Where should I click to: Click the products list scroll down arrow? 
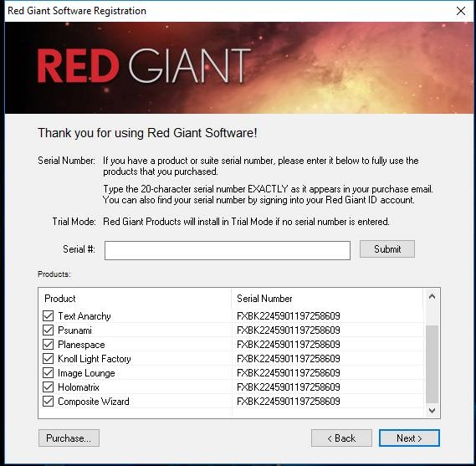432,411
